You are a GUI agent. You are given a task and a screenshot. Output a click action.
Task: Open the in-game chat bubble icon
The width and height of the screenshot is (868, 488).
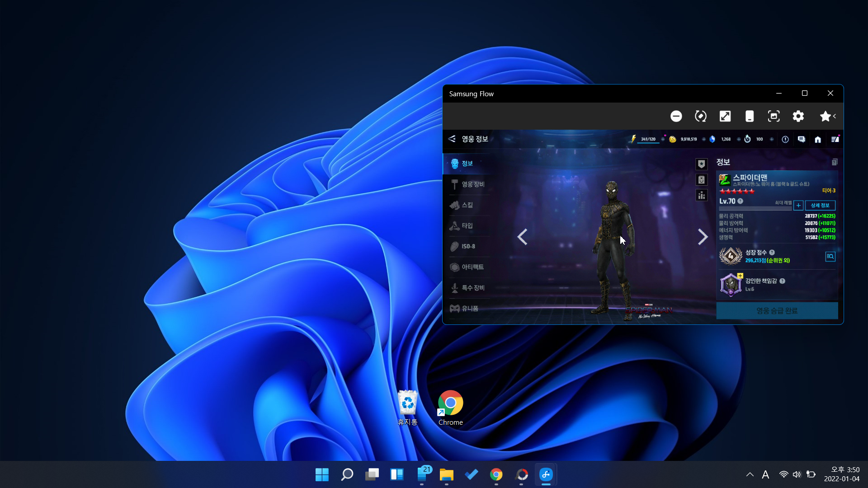(x=801, y=139)
